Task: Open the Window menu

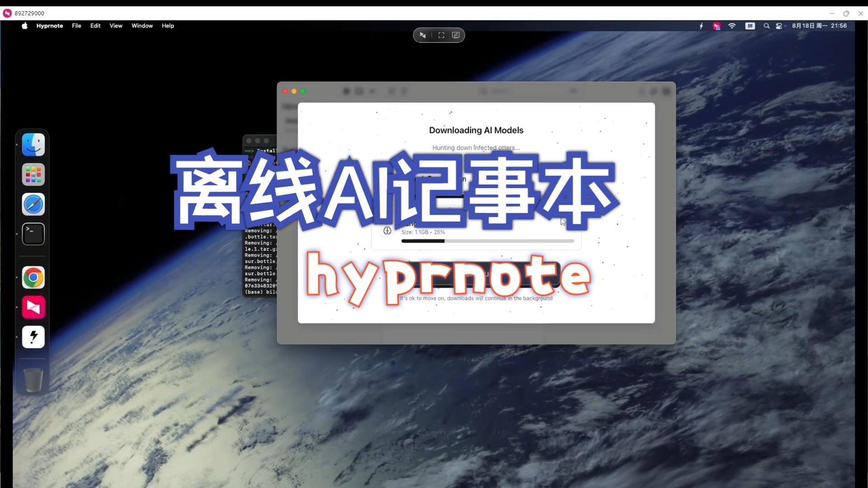Action: [x=142, y=26]
